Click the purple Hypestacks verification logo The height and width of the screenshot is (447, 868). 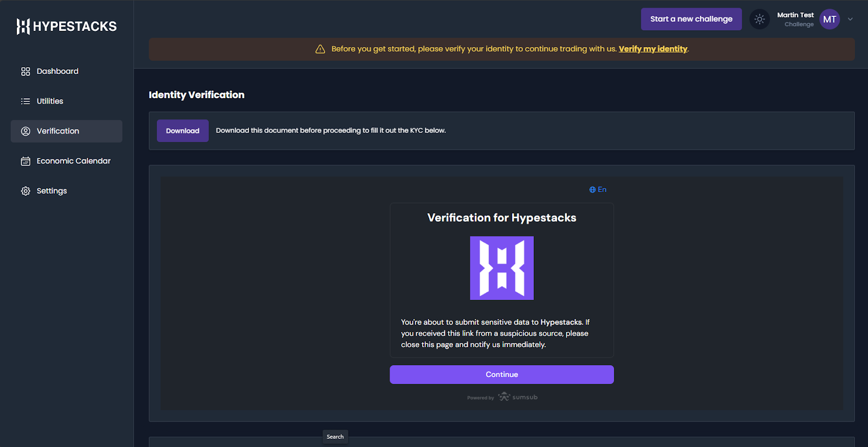(502, 268)
